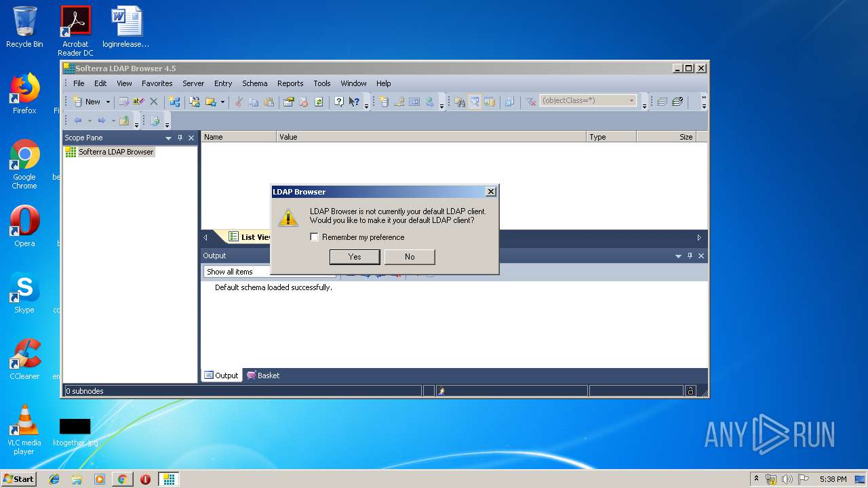The width and height of the screenshot is (868, 488).
Task: Click the Size column header
Action: click(667, 137)
